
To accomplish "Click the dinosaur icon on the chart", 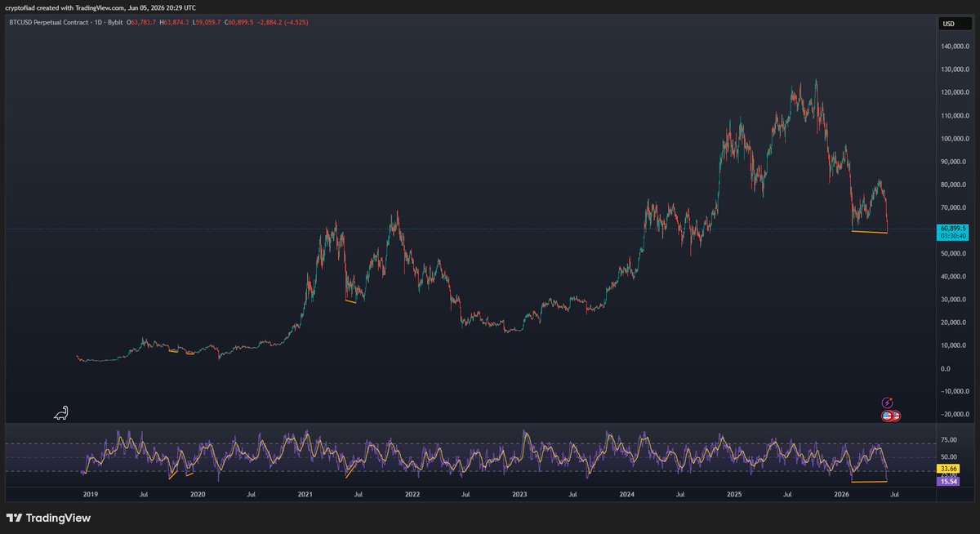I will click(61, 414).
